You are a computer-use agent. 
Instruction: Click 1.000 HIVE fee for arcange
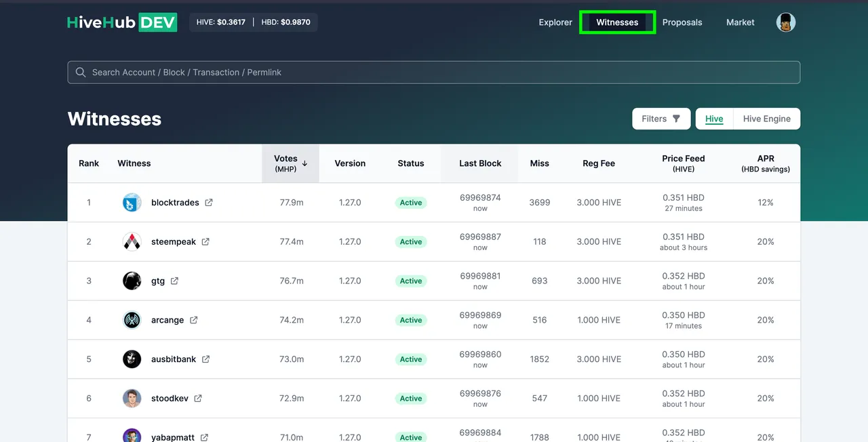[599, 320]
